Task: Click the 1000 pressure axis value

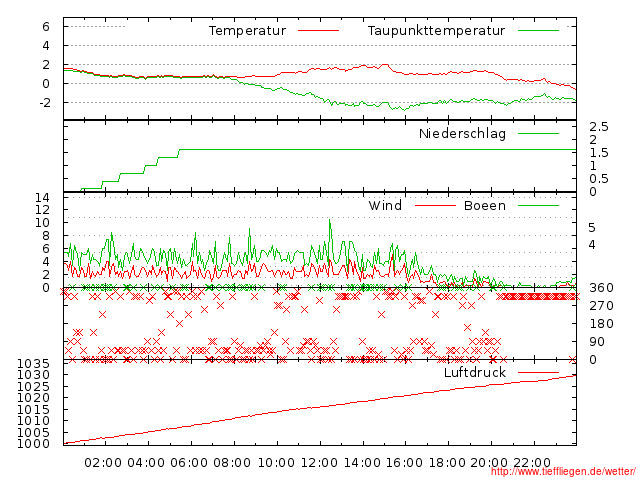Action: click(x=33, y=444)
